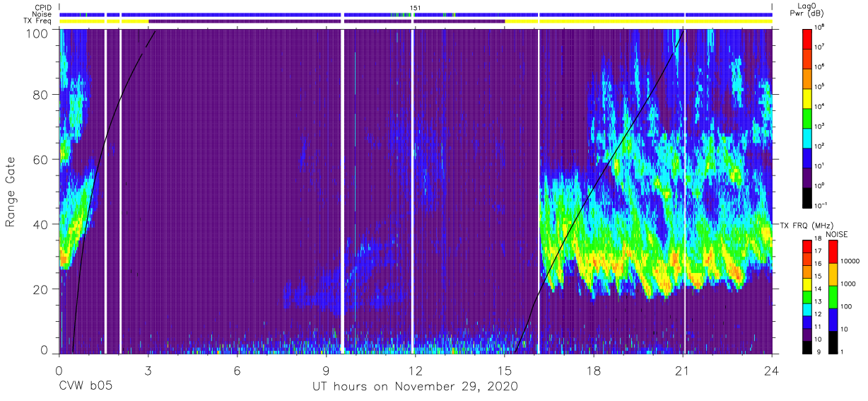Click the top power colorbar label 10^8

[819, 27]
